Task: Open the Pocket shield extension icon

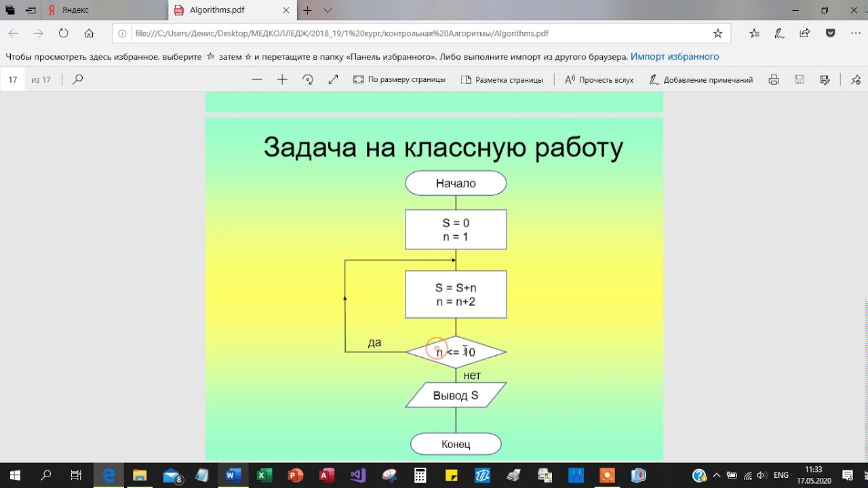Action: pyautogui.click(x=830, y=33)
